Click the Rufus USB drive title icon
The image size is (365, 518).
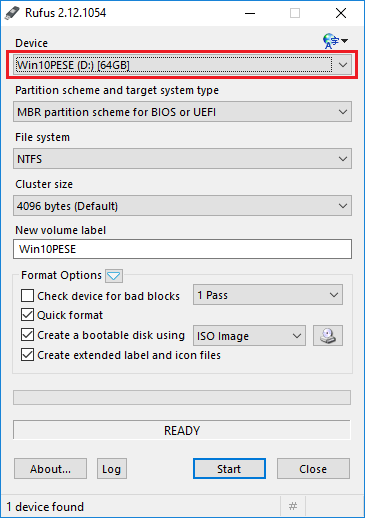pos(12,13)
